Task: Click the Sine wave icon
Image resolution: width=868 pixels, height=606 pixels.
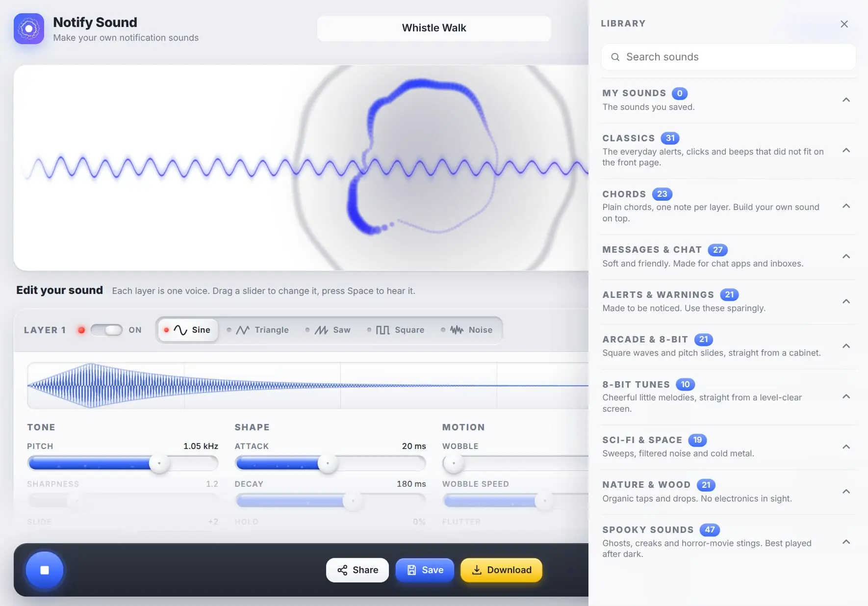Action: (x=180, y=330)
